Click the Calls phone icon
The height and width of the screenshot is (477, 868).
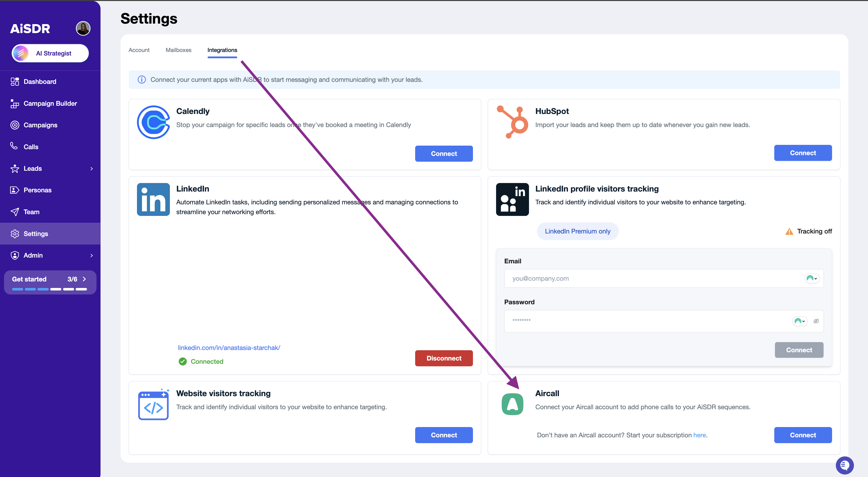click(x=14, y=146)
